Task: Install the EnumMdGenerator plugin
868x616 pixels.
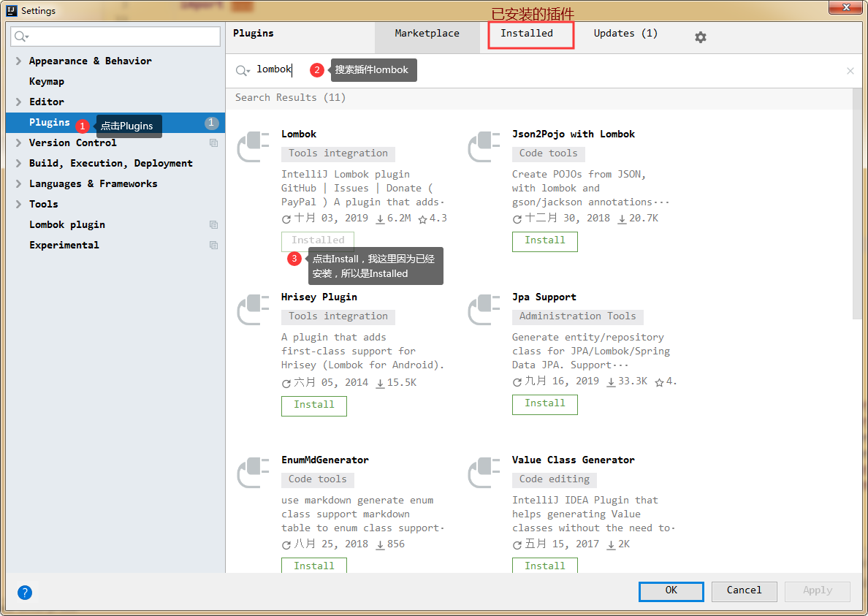Action: click(314, 565)
